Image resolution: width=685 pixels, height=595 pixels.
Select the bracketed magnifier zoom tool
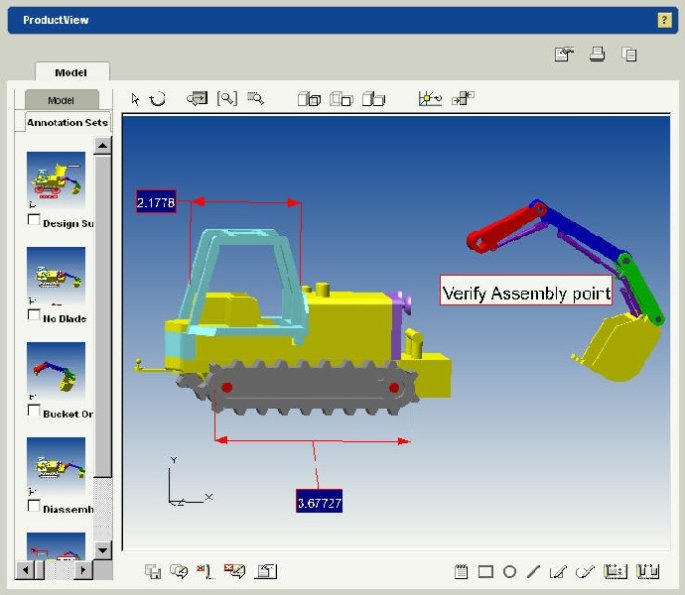pos(227,98)
